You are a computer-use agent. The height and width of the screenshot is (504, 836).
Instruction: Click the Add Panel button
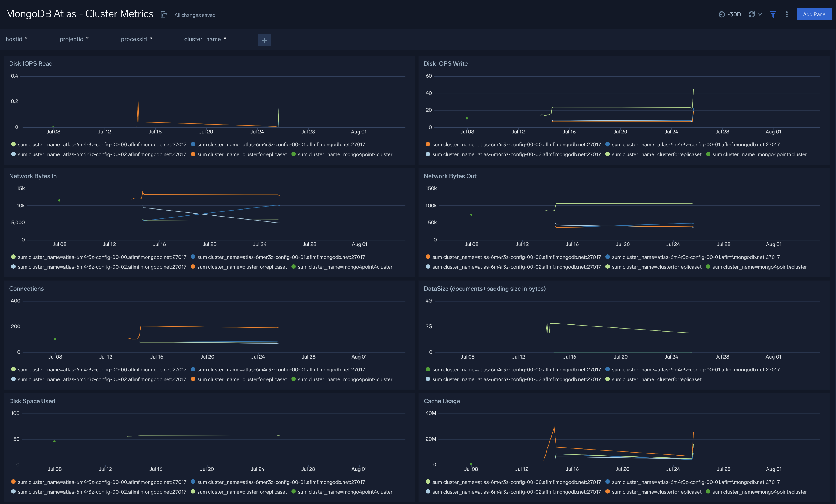click(814, 14)
